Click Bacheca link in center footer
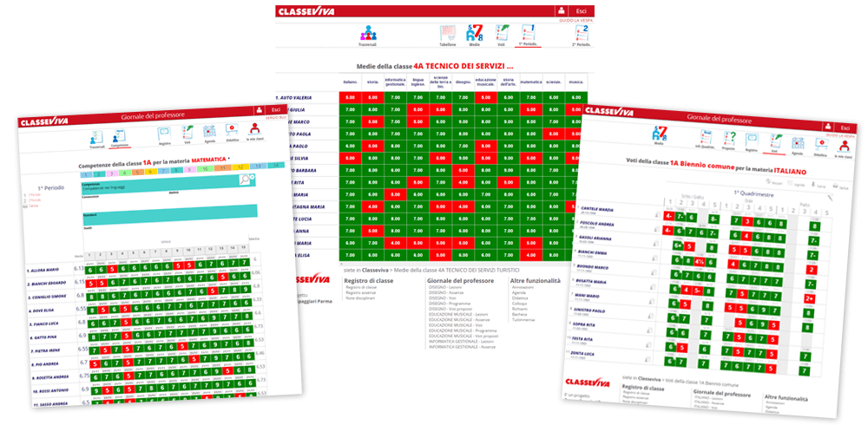The width and height of the screenshot is (868, 425). 520,314
